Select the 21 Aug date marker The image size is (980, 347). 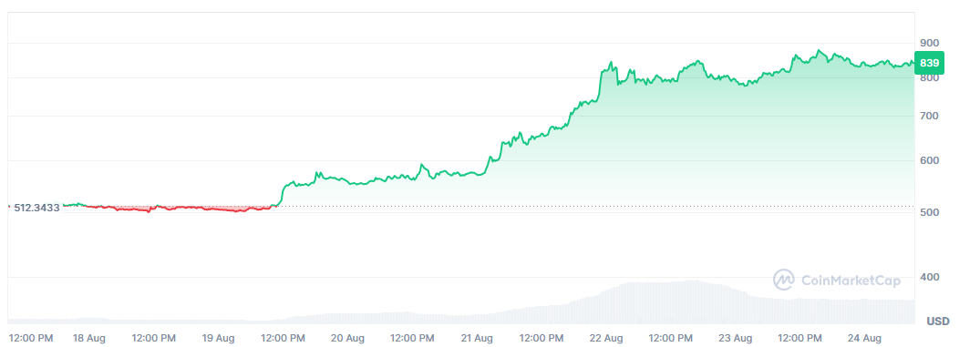pos(477,338)
